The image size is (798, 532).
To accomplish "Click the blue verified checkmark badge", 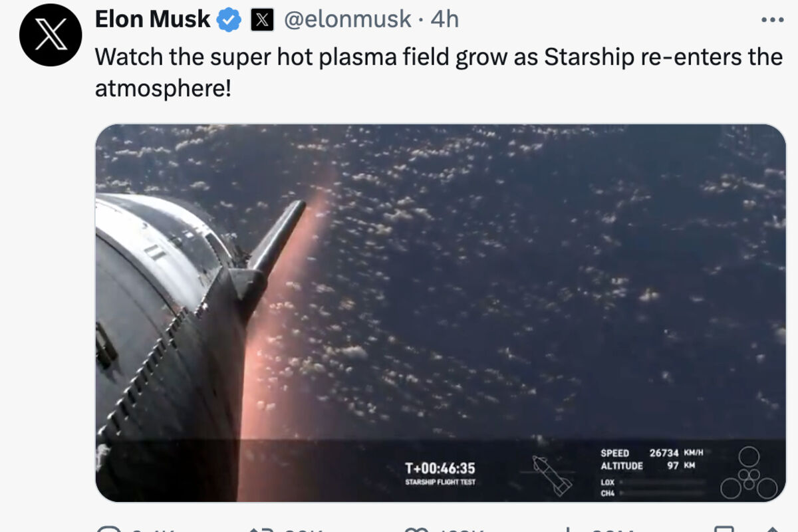I will tap(229, 20).
